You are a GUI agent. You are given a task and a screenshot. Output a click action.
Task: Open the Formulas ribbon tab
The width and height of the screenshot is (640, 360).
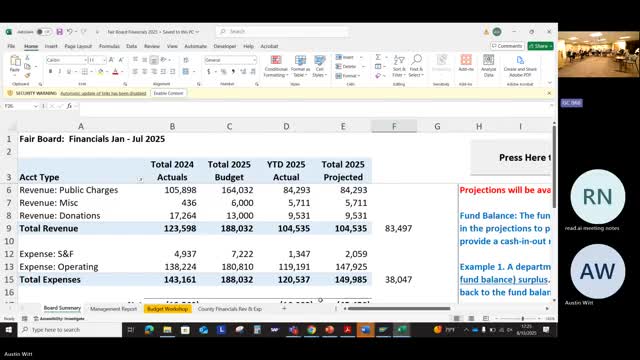(x=109, y=46)
